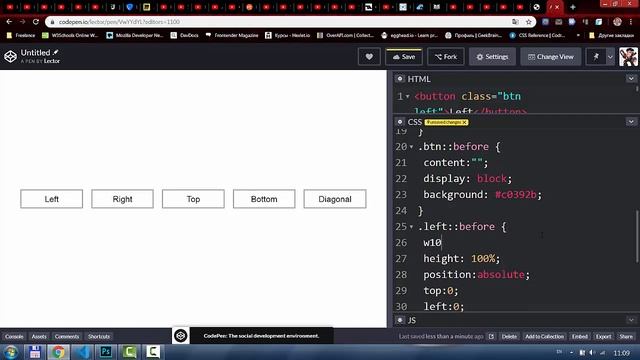
Task: Click the #c0392b color value
Action: click(516, 195)
